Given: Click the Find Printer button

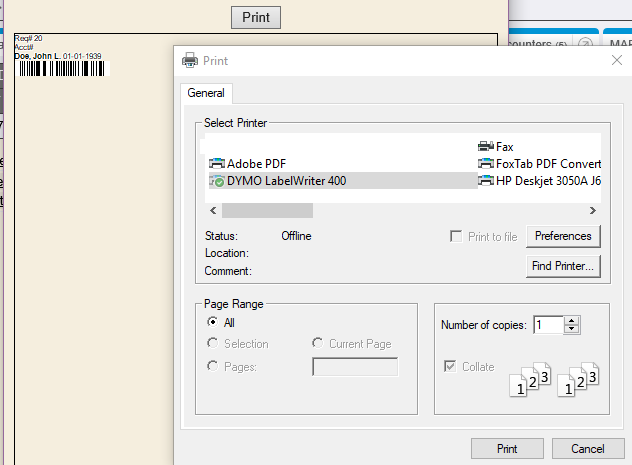Looking at the screenshot, I should click(563, 266).
